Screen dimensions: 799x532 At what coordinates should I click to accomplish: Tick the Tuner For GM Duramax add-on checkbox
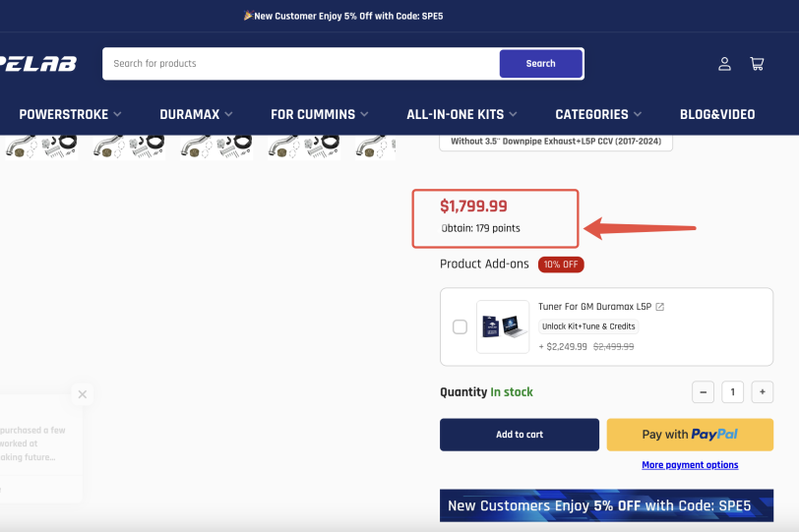(460, 327)
